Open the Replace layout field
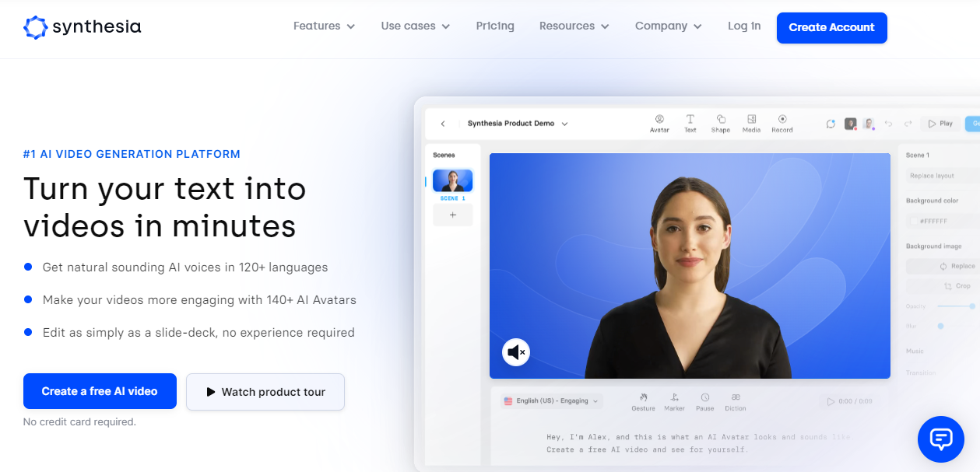The image size is (980, 472). 941,176
